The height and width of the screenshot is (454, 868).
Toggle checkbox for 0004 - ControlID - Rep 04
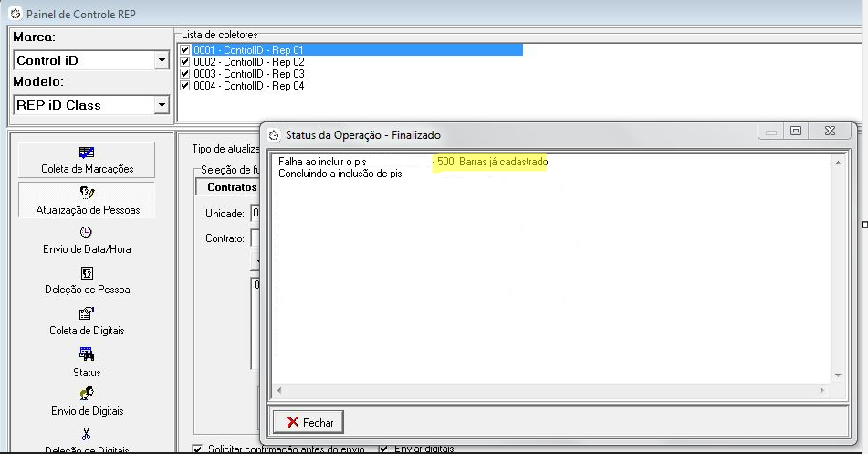[x=185, y=86]
